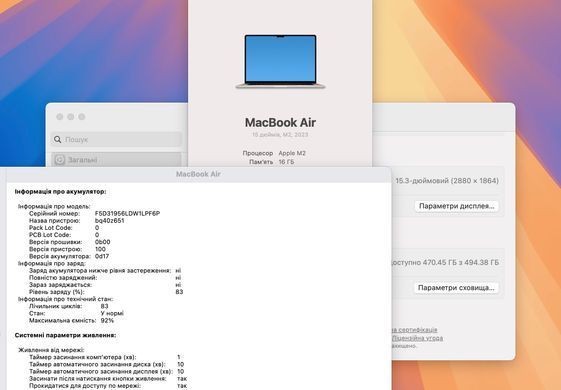Select Загальні in the settings sidebar
Image resolution: width=561 pixels, height=390 pixels.
[x=116, y=160]
